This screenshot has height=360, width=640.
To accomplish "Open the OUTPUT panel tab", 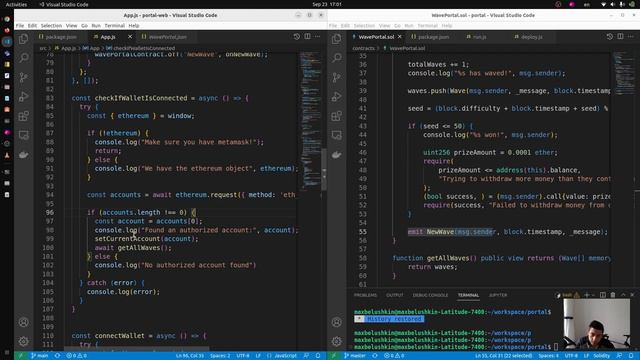I will pyautogui.click(x=395, y=295).
